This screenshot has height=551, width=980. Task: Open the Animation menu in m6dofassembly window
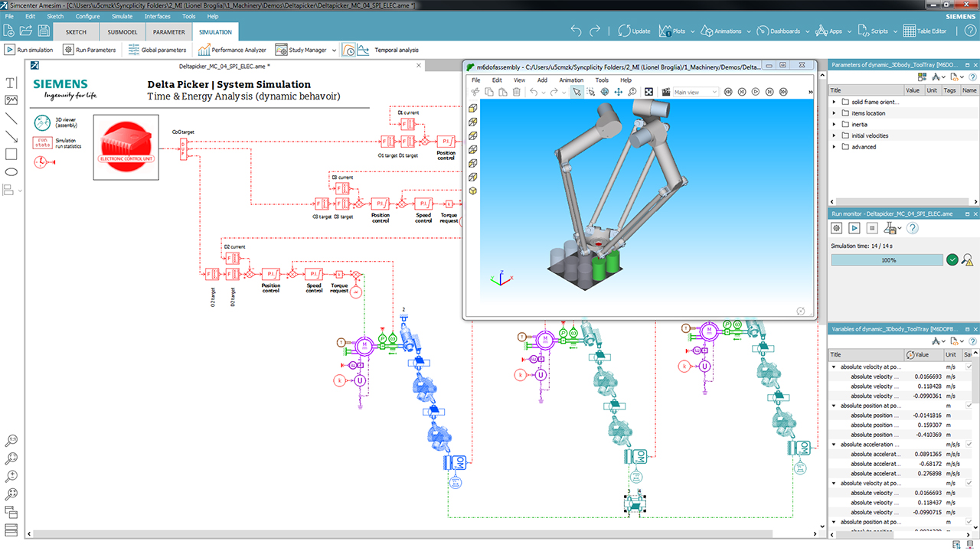click(570, 80)
